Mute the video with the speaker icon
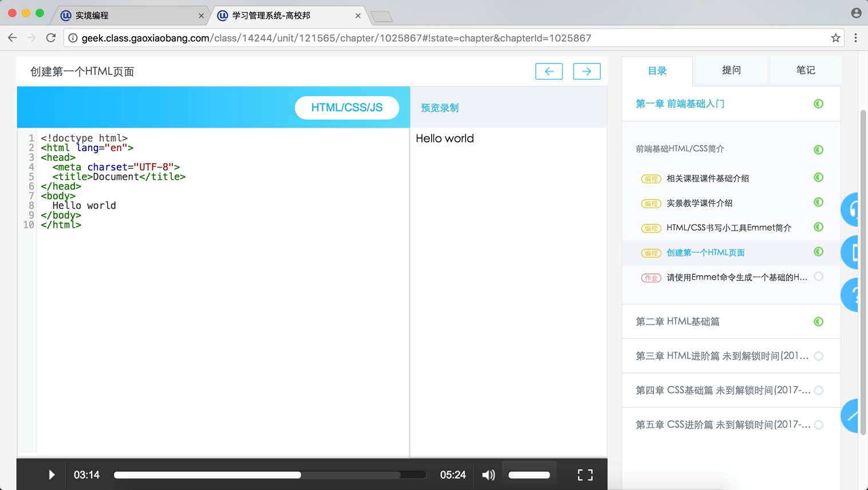This screenshot has height=490, width=868. (488, 475)
